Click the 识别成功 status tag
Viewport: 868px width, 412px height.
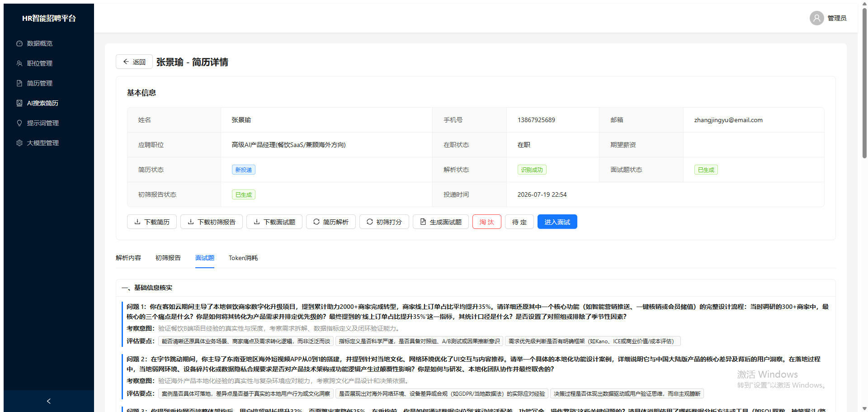[532, 170]
